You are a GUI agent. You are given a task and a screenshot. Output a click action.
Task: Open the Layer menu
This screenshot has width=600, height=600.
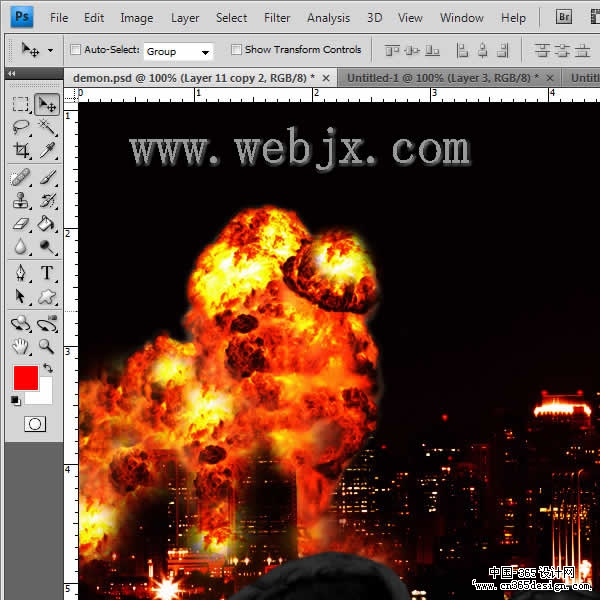point(185,18)
